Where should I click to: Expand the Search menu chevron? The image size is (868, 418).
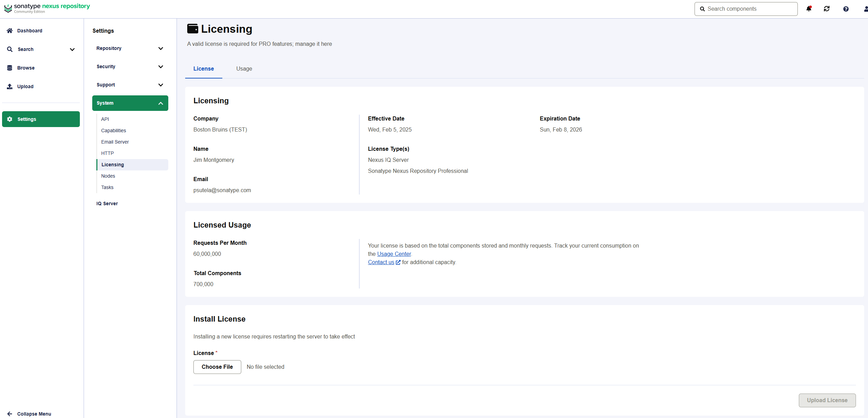click(x=72, y=50)
